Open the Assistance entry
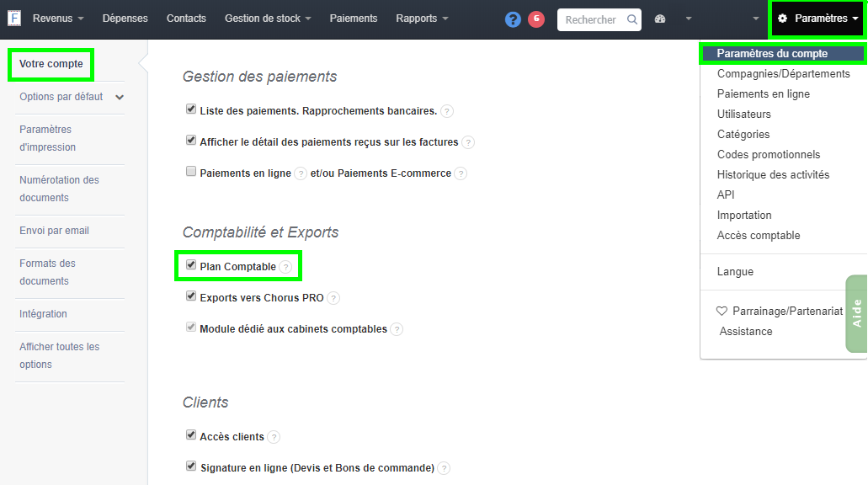 [x=746, y=331]
